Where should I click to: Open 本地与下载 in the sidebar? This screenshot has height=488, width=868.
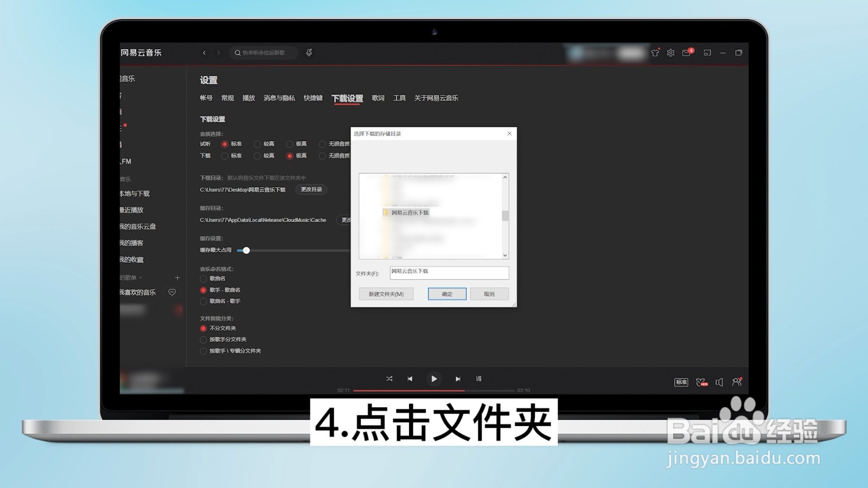(135, 194)
